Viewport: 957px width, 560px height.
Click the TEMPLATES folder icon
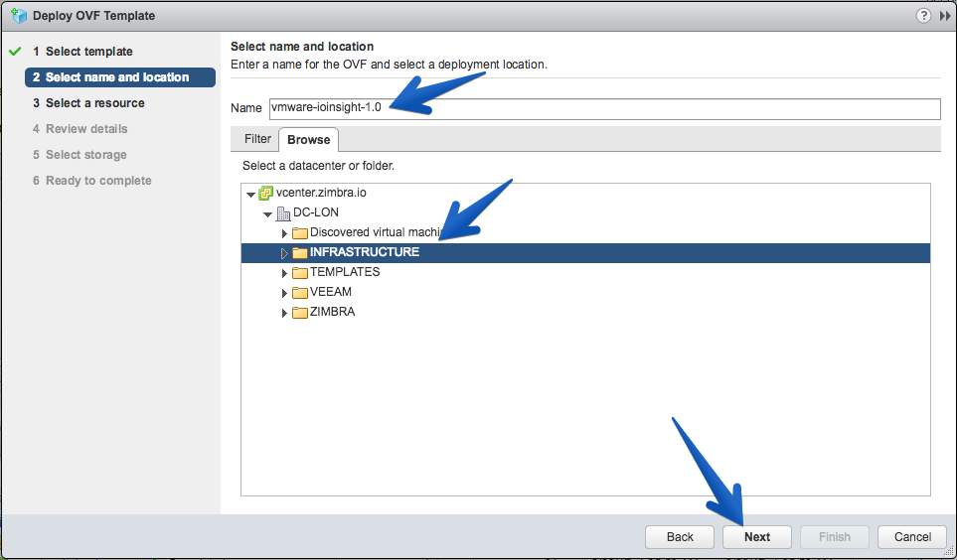[x=300, y=273]
